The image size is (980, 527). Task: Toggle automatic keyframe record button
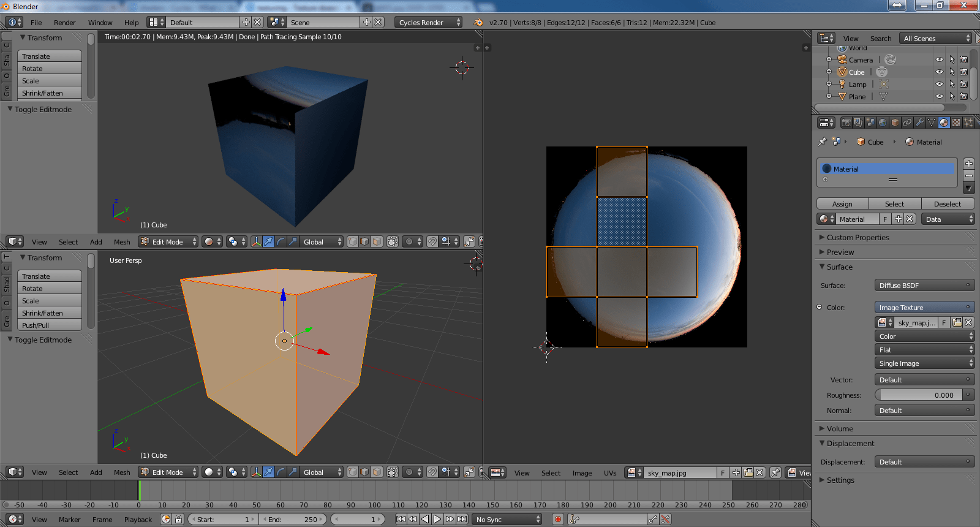click(x=557, y=519)
